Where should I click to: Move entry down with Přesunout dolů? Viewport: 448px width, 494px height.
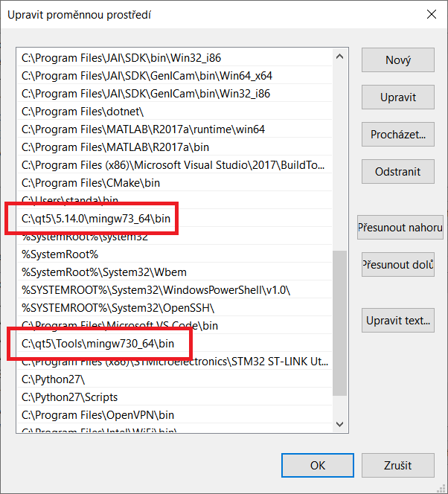pos(398,265)
